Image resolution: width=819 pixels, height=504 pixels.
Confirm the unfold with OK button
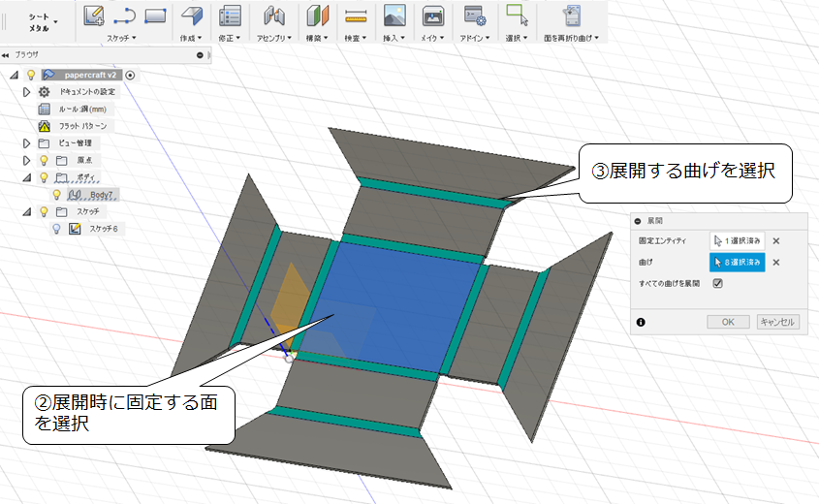728,322
